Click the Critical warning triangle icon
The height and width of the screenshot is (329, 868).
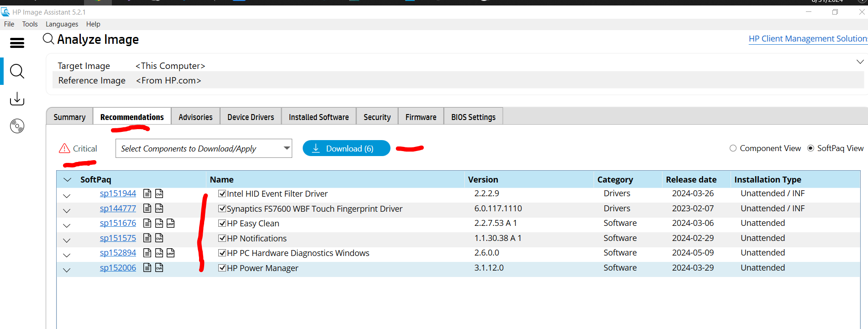(64, 148)
